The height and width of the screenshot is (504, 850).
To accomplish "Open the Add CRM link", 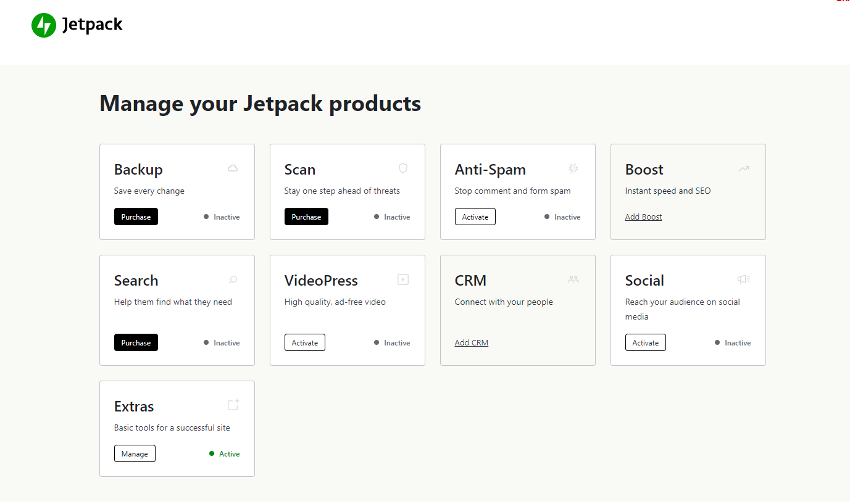I will point(472,342).
